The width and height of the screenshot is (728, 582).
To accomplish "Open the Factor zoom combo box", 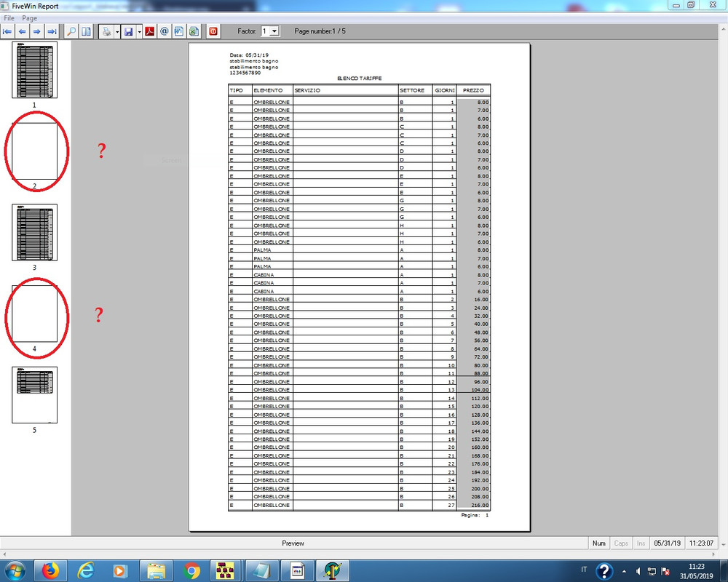I will click(270, 31).
